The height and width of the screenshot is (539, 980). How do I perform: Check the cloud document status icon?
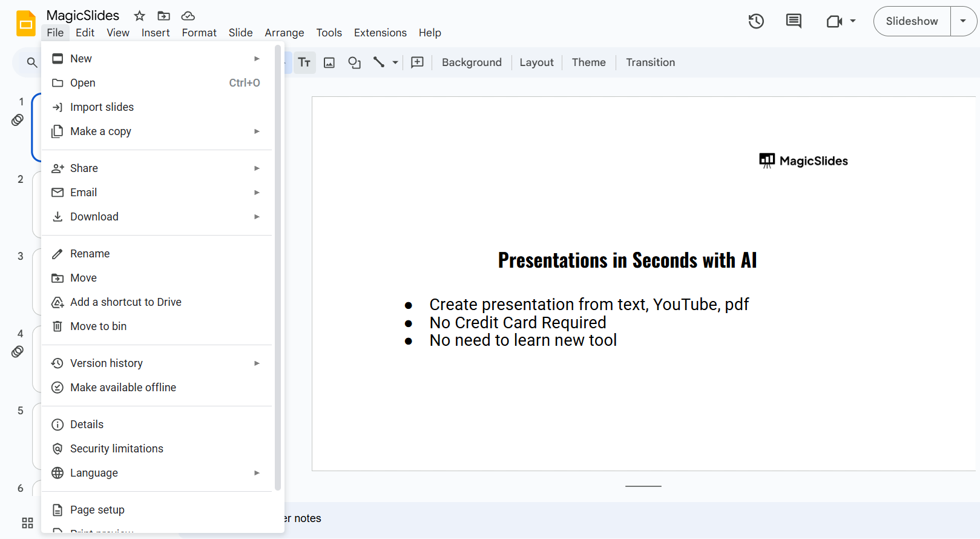(188, 16)
